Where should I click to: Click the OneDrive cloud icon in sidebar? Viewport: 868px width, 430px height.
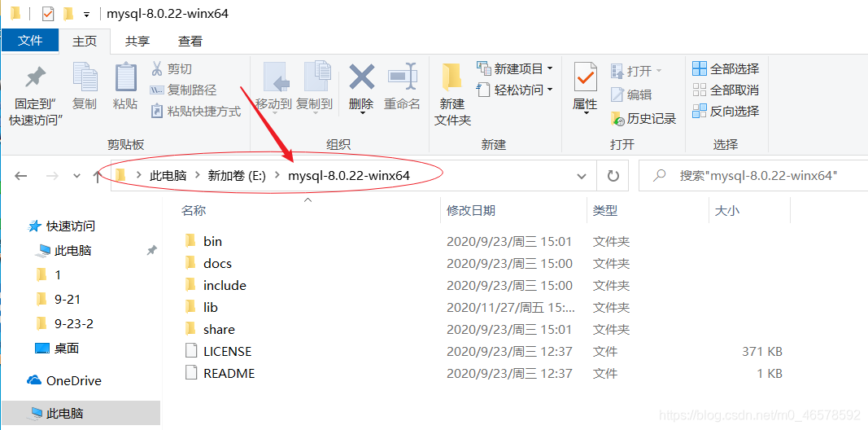(34, 380)
